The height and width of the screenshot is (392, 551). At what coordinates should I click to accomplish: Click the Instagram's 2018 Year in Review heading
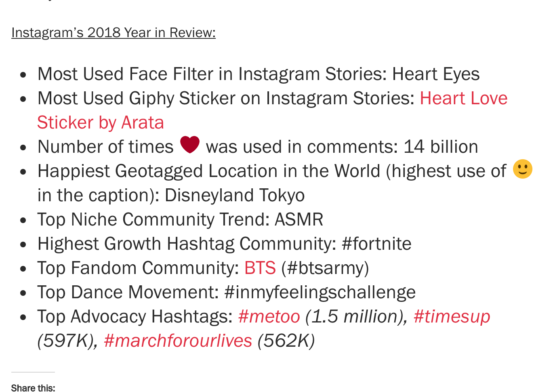[x=114, y=32]
